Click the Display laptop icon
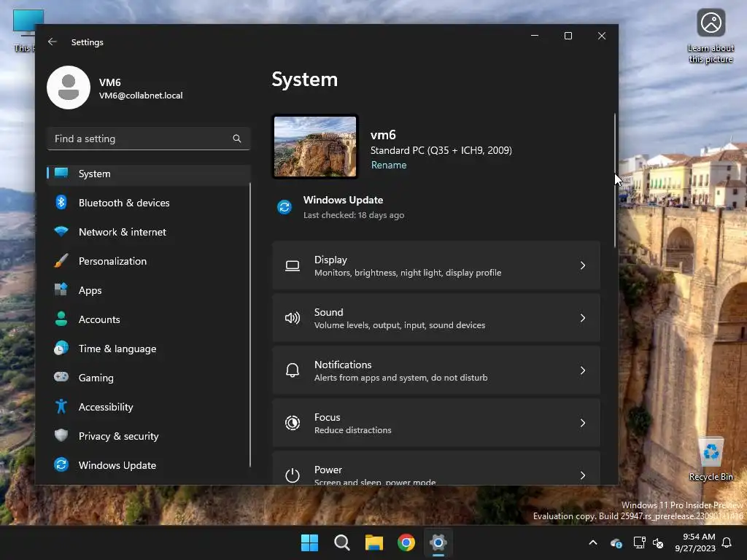Image resolution: width=747 pixels, height=560 pixels. [x=293, y=265]
